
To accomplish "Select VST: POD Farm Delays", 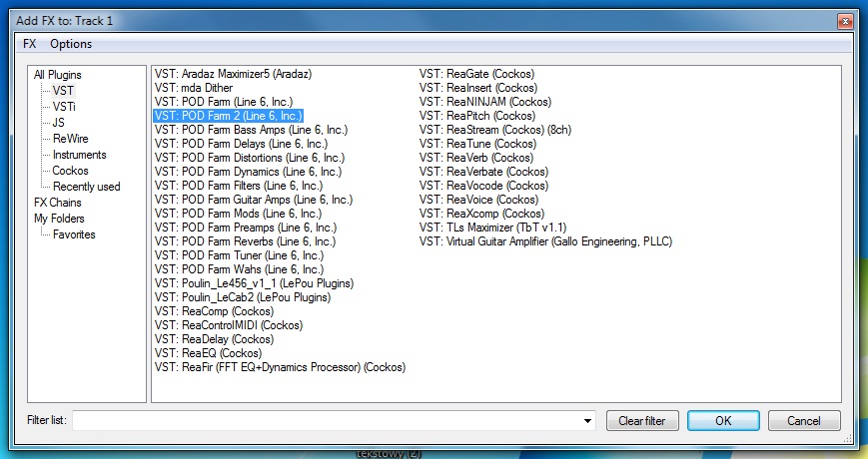I will [x=242, y=144].
